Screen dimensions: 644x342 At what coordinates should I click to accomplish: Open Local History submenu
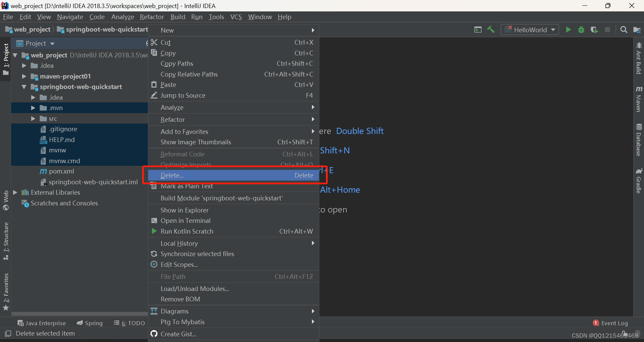233,243
